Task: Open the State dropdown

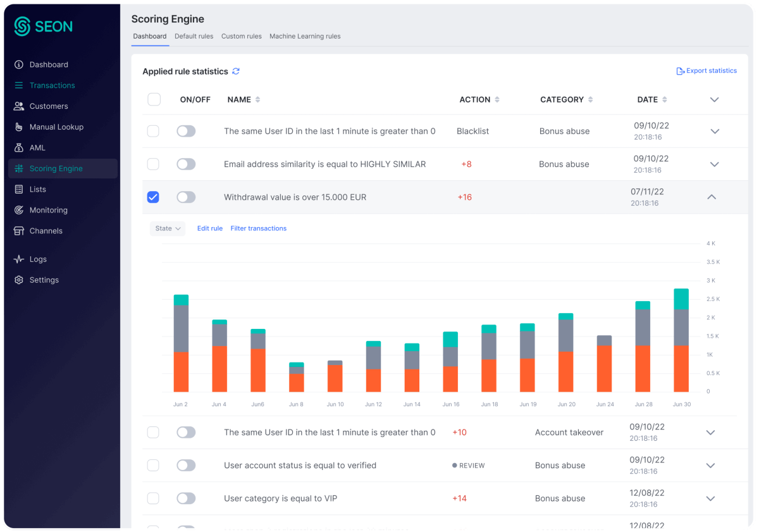Action: pyautogui.click(x=168, y=228)
